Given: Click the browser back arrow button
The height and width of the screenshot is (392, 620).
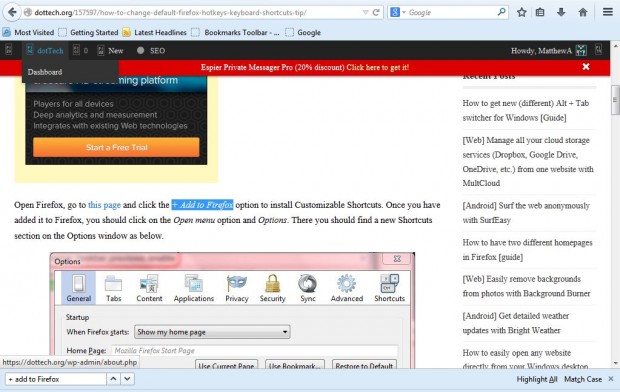Looking at the screenshot, I should click(12, 12).
